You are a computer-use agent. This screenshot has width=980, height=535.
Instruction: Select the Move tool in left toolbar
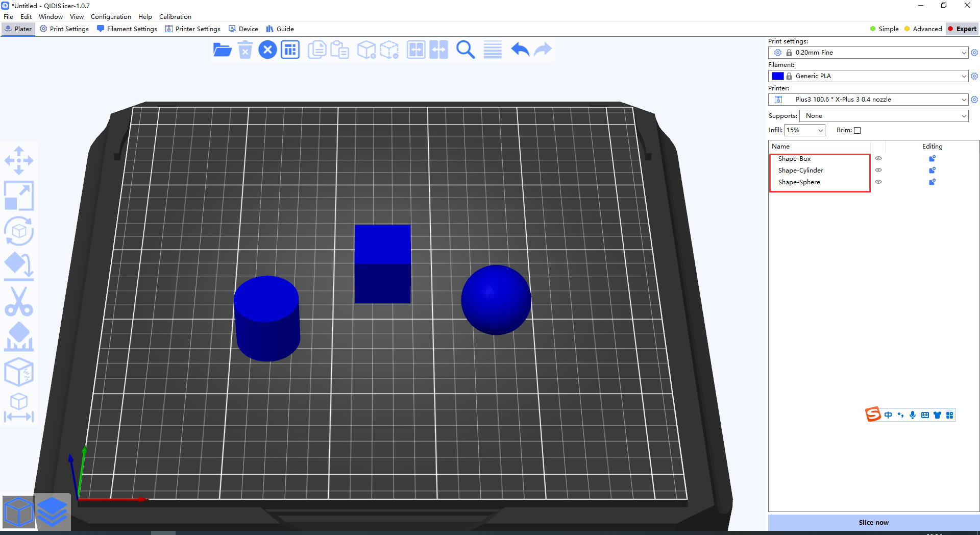point(19,160)
